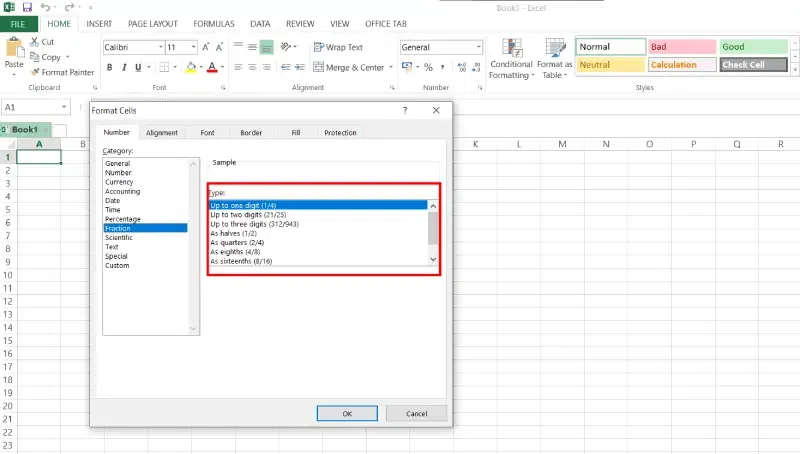The height and width of the screenshot is (454, 800).
Task: Click Merge & Center
Action: 348,67
